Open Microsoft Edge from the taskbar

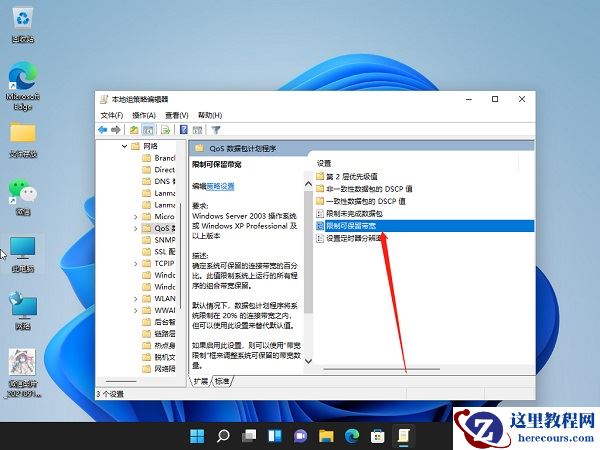click(352, 435)
